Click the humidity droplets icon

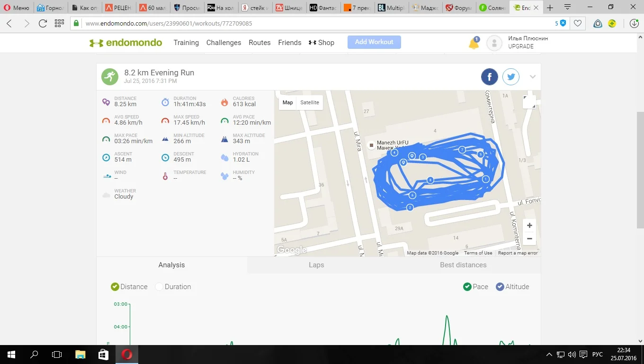pyautogui.click(x=224, y=176)
